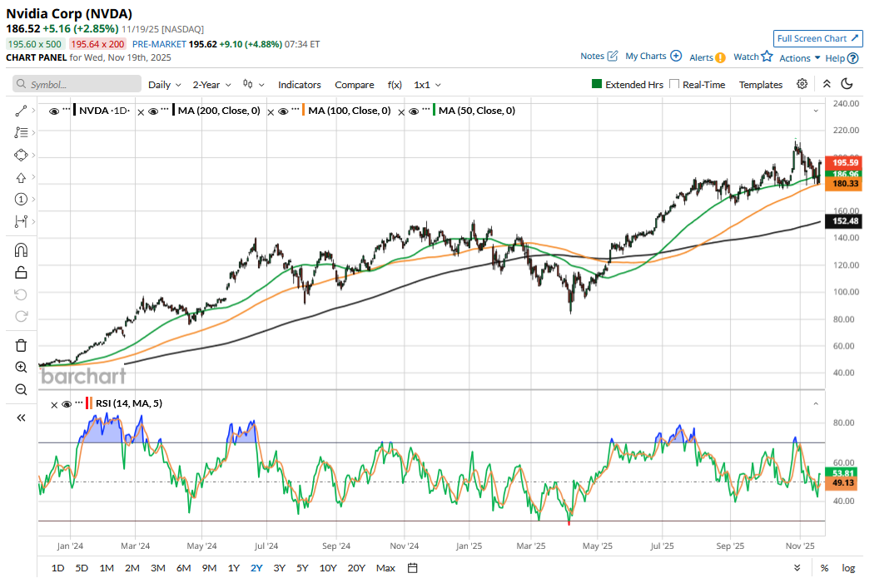Open chart settings gear icon

[802, 84]
